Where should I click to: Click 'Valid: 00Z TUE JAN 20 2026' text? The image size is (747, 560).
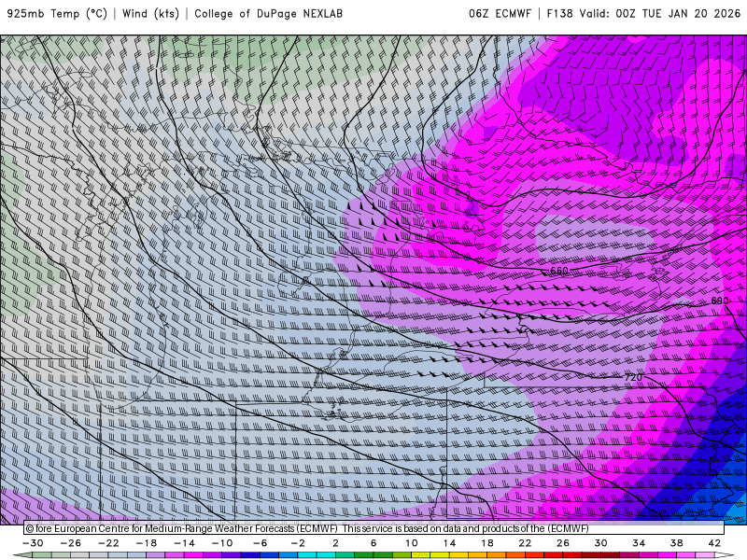660,14
